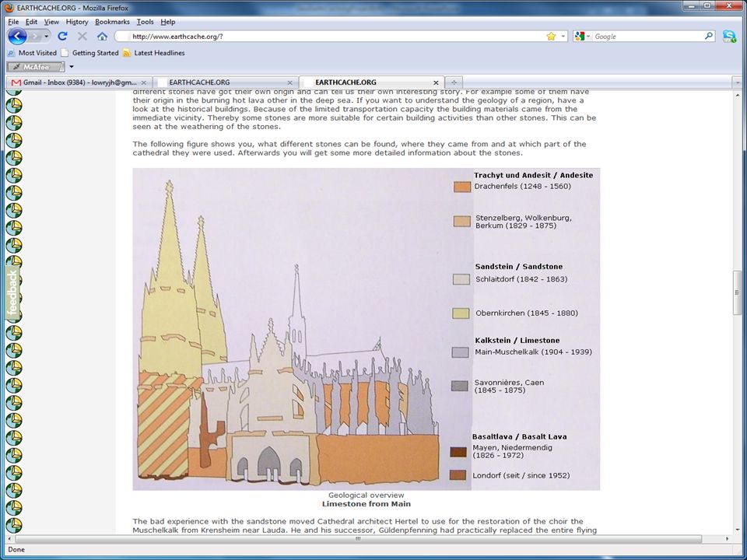Open the Google search engine selector
This screenshot has height=560, width=747.
[583, 37]
